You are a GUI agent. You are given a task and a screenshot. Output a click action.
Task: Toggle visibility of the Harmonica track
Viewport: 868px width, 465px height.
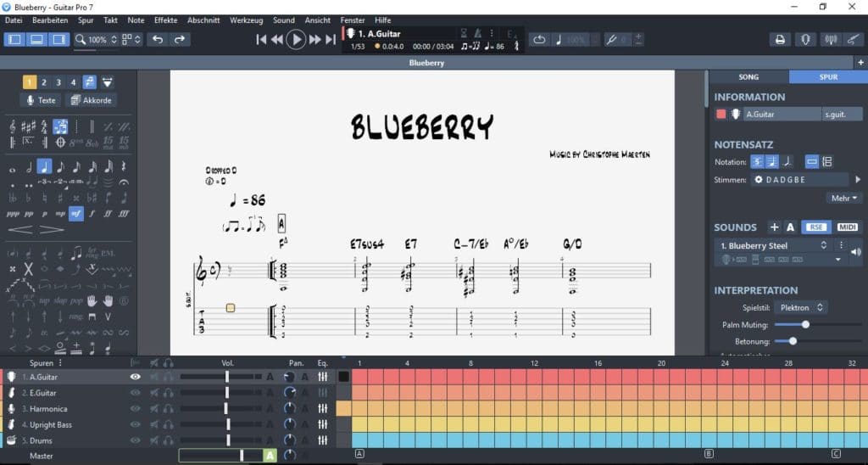click(x=135, y=408)
